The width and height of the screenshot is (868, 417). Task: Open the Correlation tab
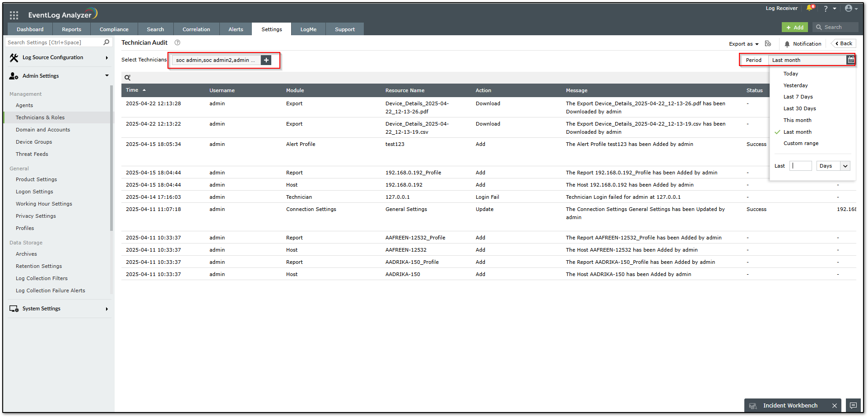tap(196, 29)
